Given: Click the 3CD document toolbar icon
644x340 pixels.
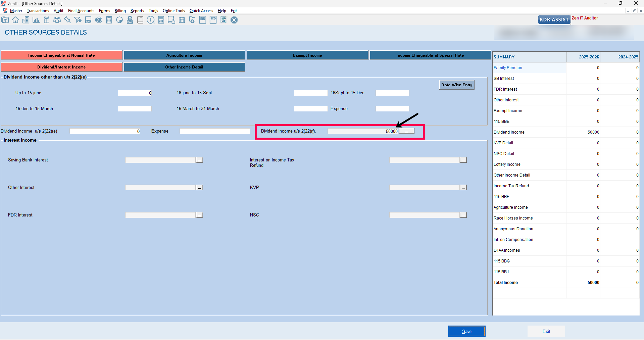Looking at the screenshot, I should [x=213, y=20].
